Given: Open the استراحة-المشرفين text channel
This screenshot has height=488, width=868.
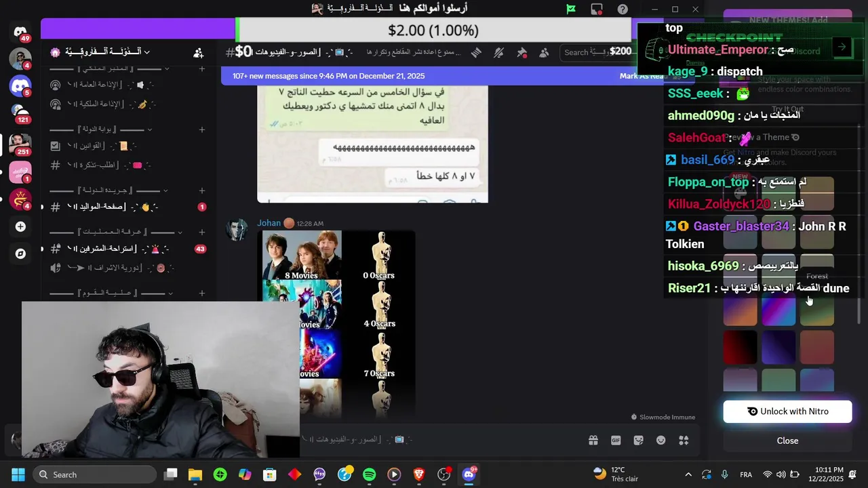Looking at the screenshot, I should pyautogui.click(x=128, y=249).
